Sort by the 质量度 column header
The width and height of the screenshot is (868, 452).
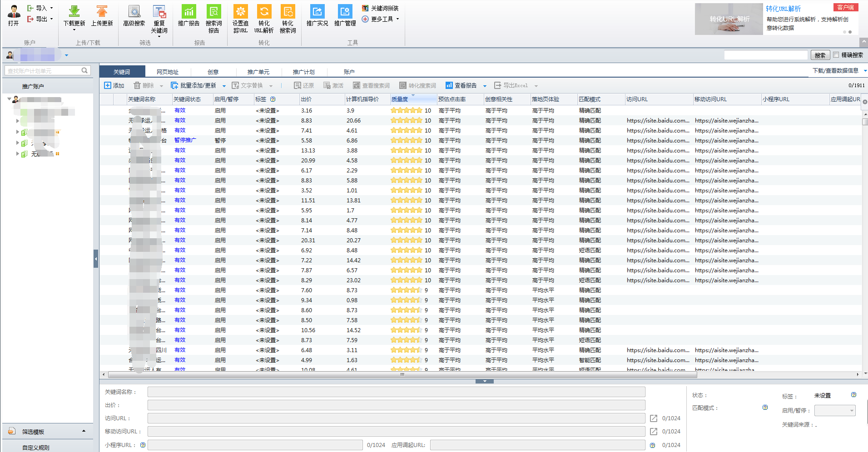[x=400, y=99]
